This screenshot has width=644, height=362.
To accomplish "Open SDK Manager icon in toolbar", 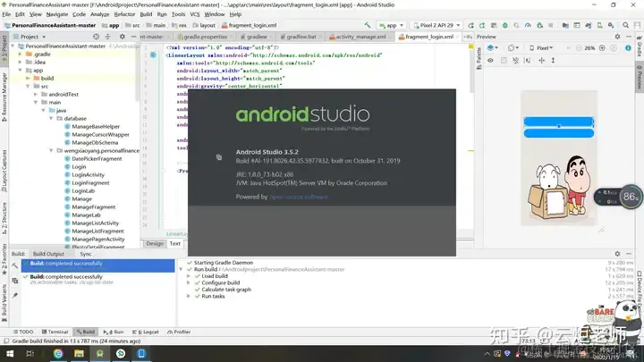I will 611,25.
